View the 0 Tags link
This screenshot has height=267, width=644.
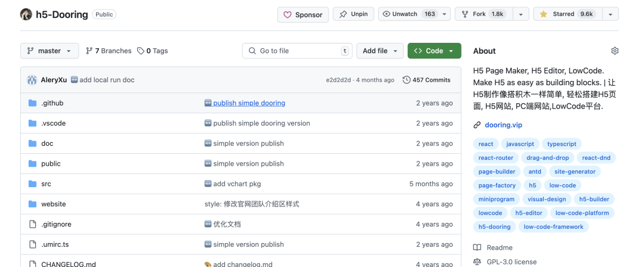153,51
